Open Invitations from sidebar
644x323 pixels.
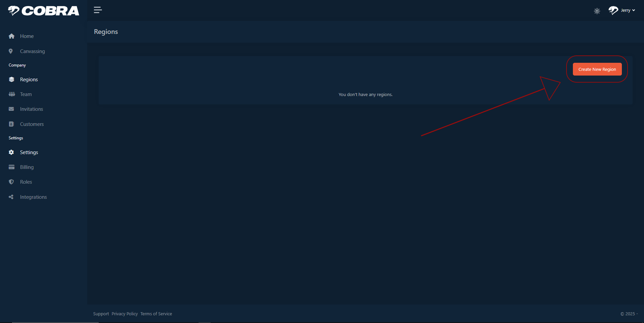click(x=32, y=109)
